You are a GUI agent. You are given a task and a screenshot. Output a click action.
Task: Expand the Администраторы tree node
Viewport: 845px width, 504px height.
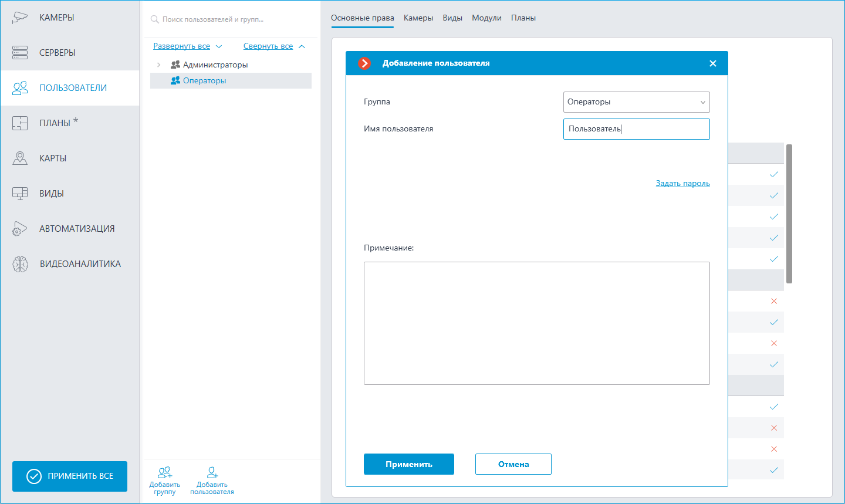coord(158,65)
